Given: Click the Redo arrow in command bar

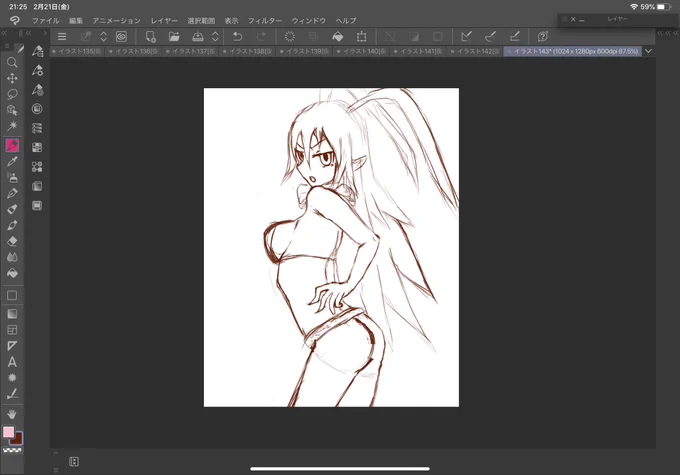Looking at the screenshot, I should [261, 36].
